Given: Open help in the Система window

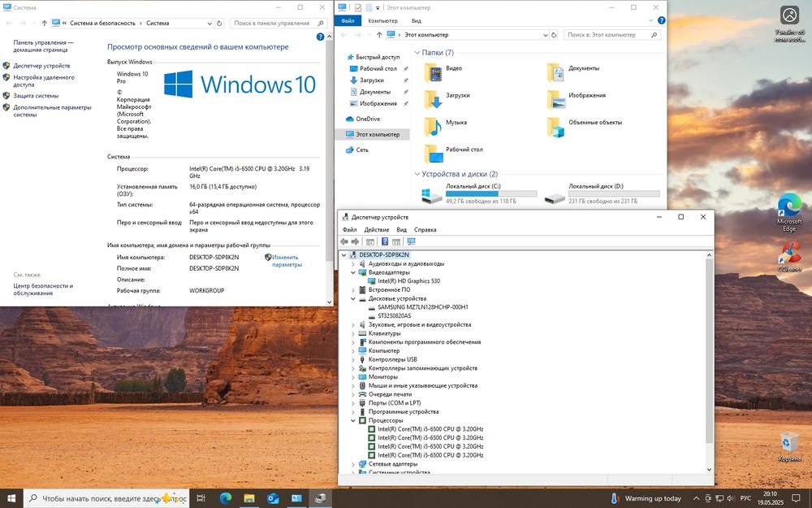Looking at the screenshot, I should tap(320, 37).
